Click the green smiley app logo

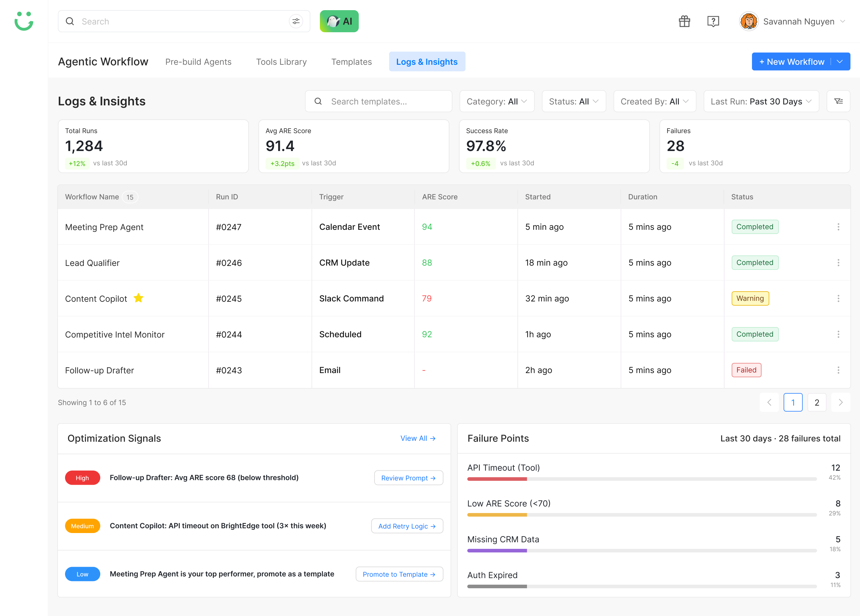(x=24, y=21)
